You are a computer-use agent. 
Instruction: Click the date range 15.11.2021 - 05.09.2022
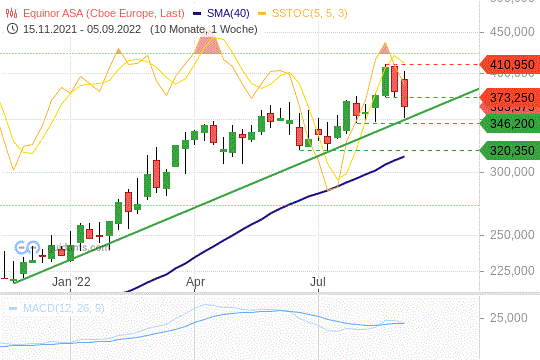82,29
